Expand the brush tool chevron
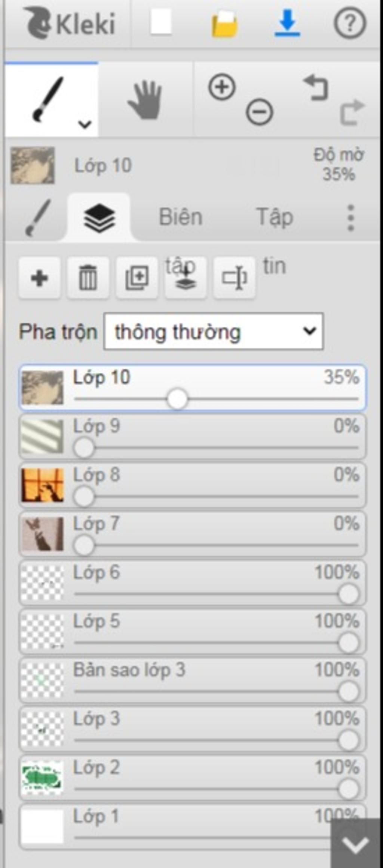383x868 pixels. point(85,124)
